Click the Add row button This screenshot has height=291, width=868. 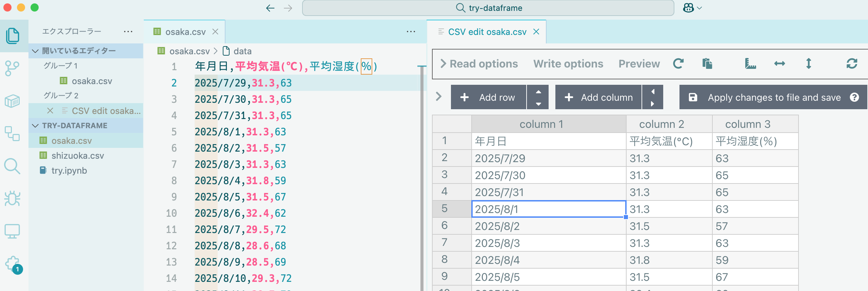tap(488, 97)
